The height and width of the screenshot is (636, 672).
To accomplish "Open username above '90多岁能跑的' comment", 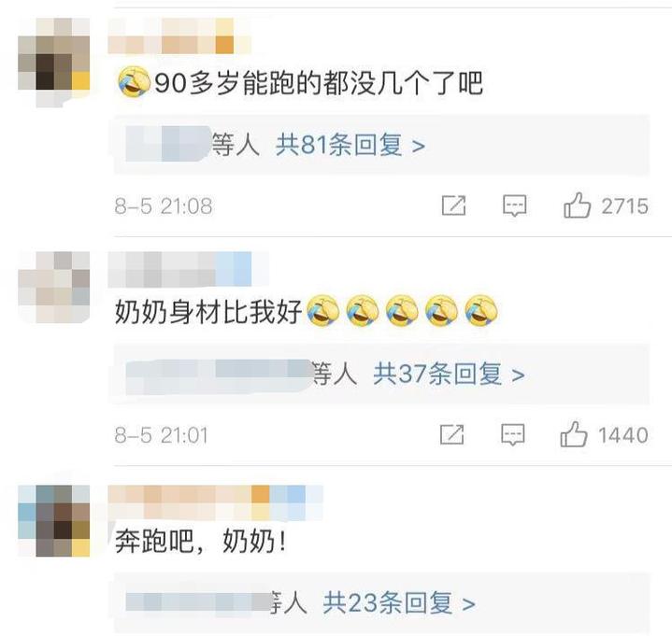I will click(x=179, y=36).
